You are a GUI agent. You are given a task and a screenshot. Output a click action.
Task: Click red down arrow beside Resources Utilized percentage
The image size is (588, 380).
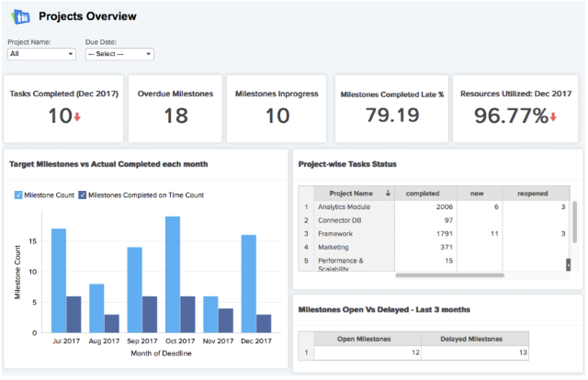pos(553,117)
